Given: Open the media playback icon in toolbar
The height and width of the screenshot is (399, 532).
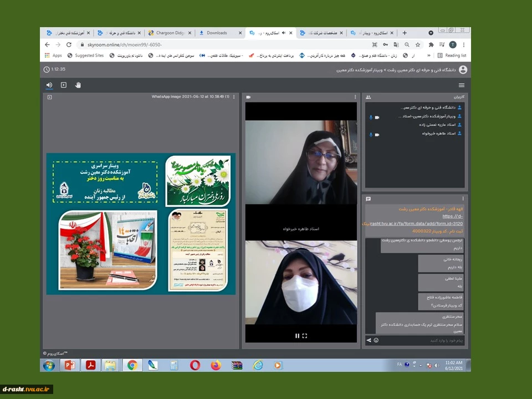Looking at the screenshot, I should (x=63, y=85).
